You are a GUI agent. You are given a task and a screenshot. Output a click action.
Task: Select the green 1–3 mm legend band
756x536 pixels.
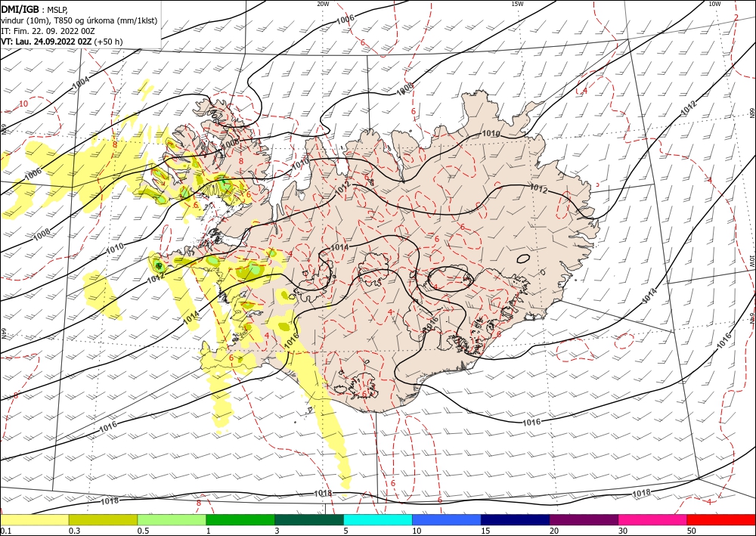240,519
